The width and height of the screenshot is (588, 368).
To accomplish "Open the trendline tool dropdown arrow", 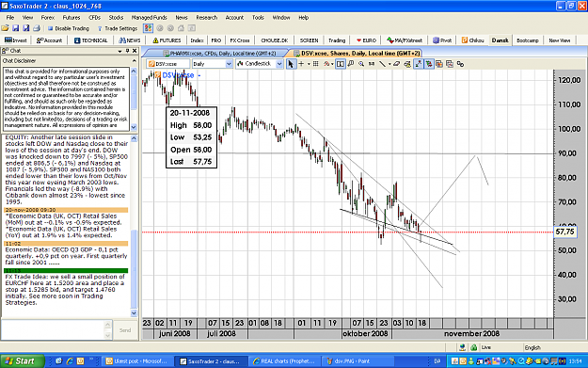I will click(389, 64).
